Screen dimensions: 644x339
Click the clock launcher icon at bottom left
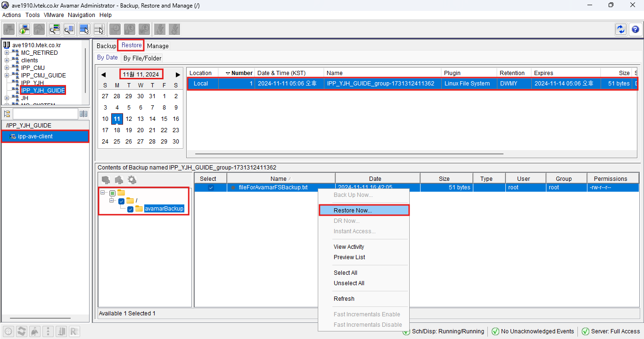[x=8, y=331]
